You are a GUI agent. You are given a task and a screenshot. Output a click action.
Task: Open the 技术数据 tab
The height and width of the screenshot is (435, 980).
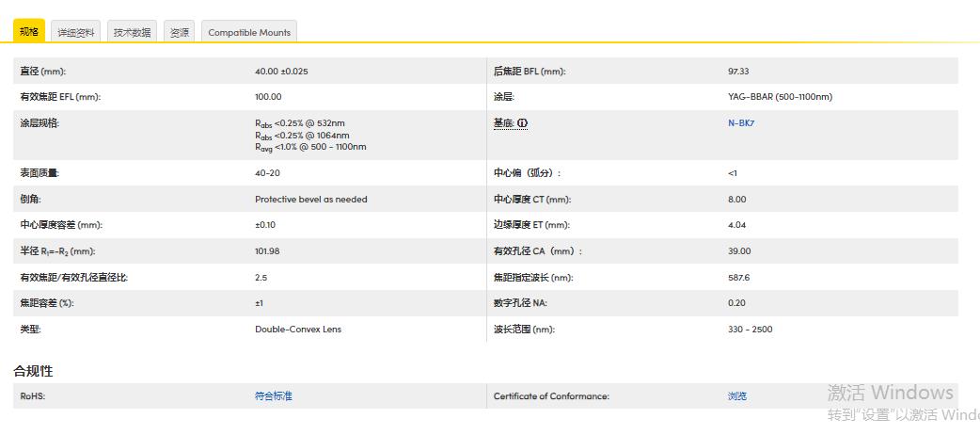pos(132,32)
